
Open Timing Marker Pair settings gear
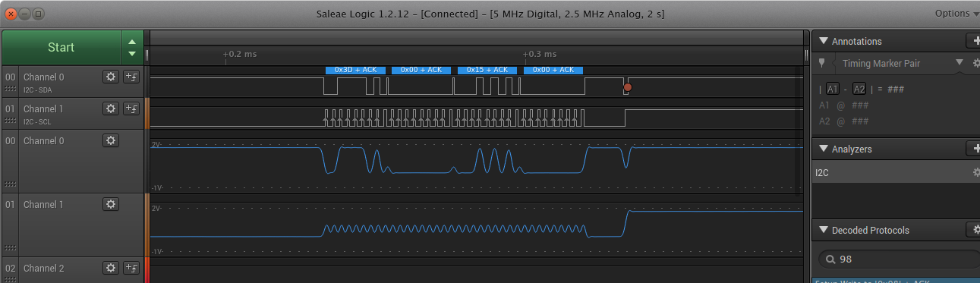point(976,63)
